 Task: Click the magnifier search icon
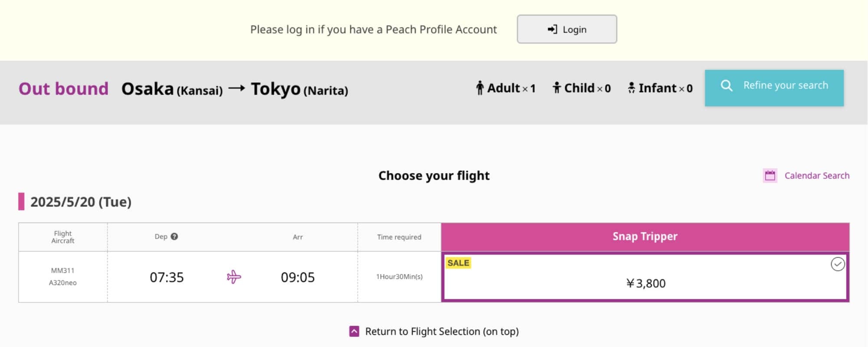tap(727, 85)
